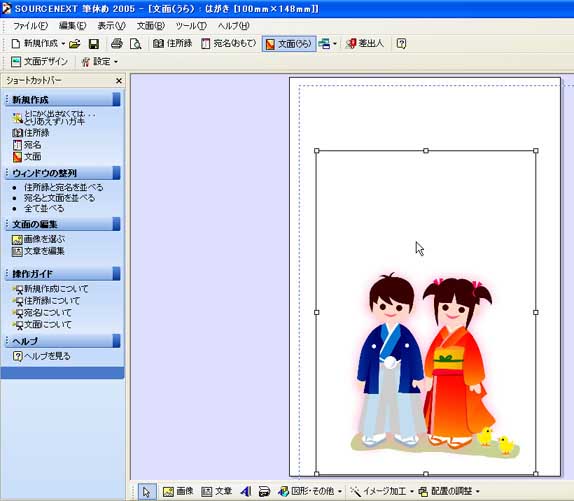Click ヘルプを見る link

pos(47,356)
